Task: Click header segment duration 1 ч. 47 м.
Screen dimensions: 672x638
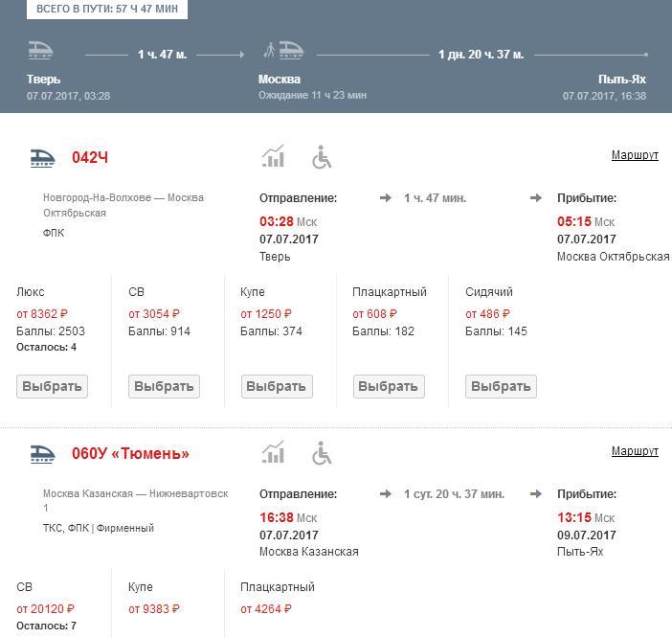Action: pos(162,55)
